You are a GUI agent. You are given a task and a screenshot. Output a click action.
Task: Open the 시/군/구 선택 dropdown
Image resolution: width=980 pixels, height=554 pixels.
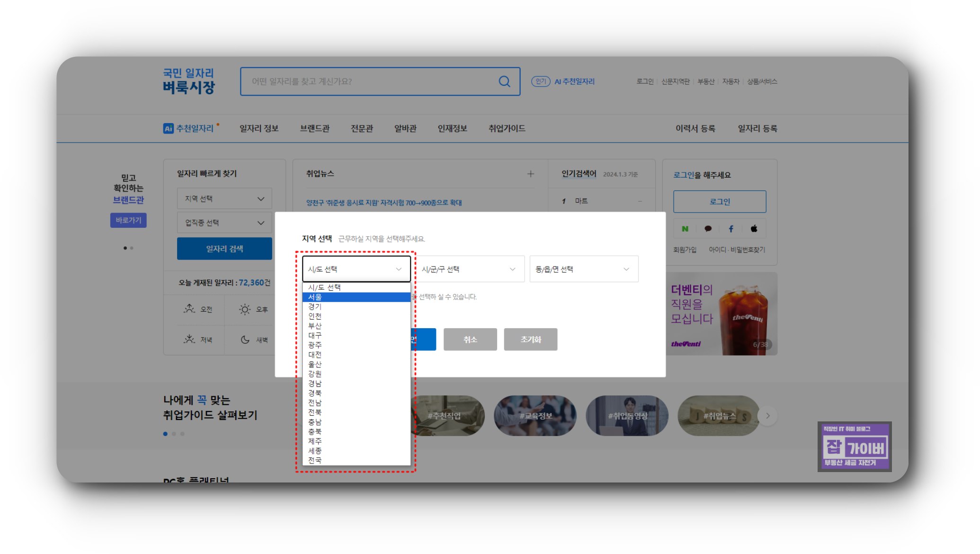tap(469, 269)
